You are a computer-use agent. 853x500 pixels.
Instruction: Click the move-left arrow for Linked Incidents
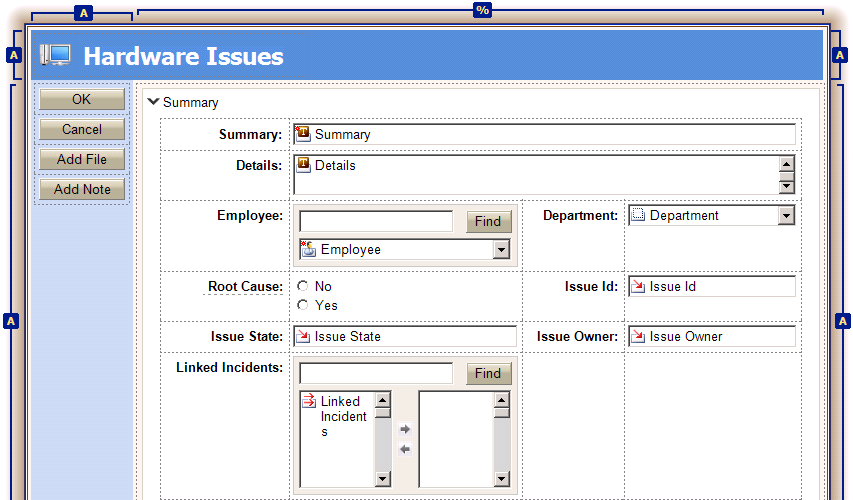click(x=405, y=450)
